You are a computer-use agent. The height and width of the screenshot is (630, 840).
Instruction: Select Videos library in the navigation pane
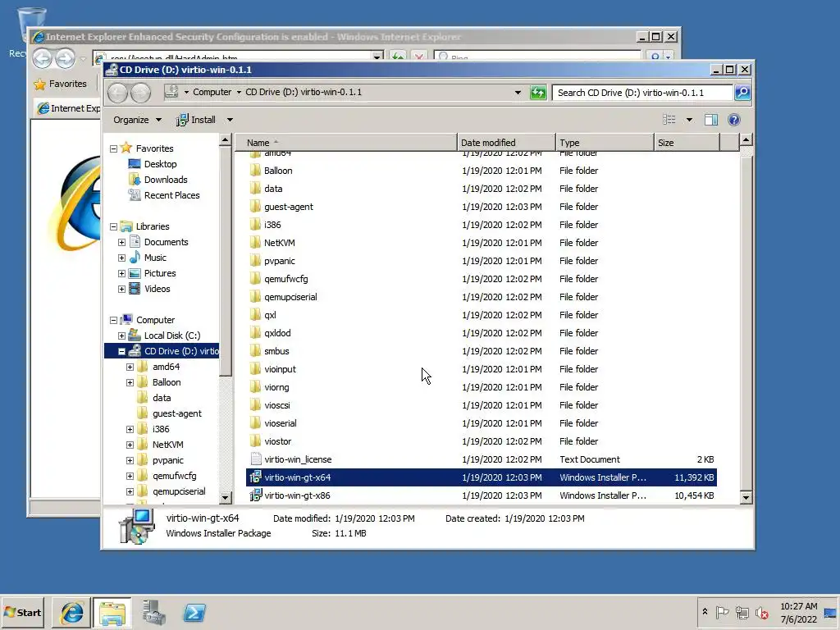157,289
